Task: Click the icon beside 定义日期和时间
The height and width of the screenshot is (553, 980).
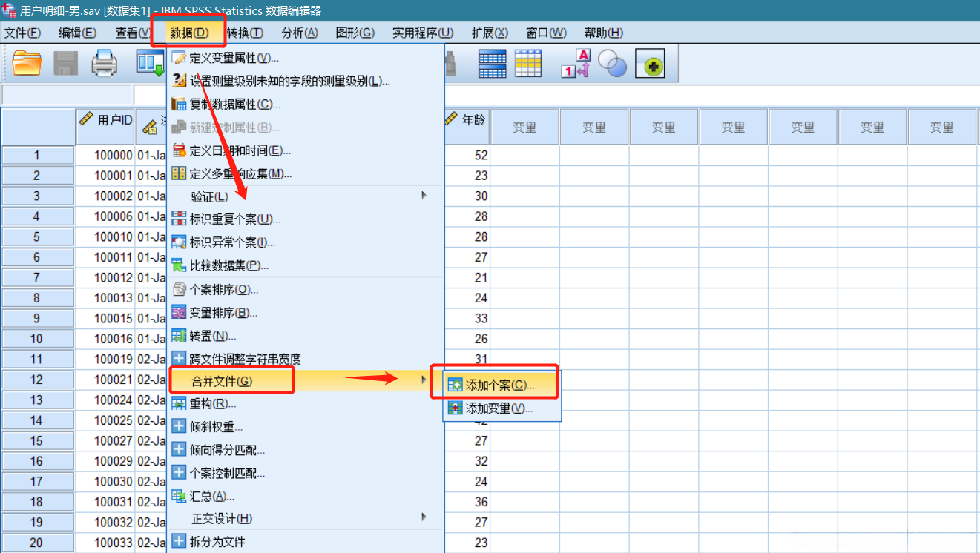Action: coord(179,150)
